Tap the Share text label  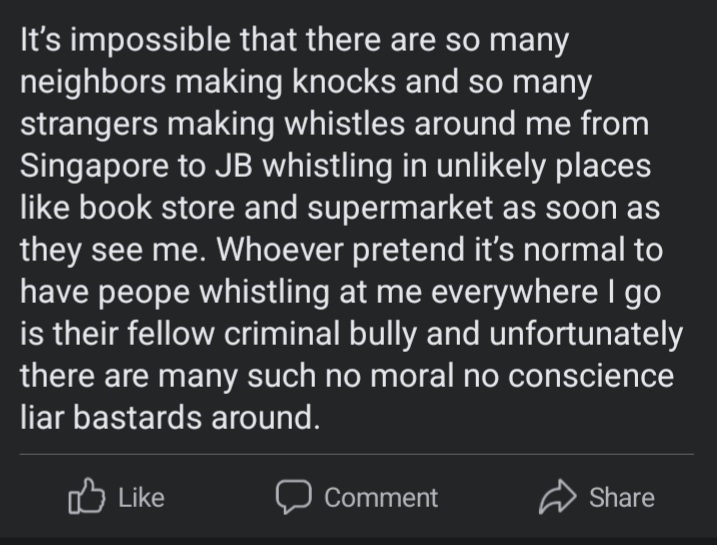pyautogui.click(x=621, y=497)
